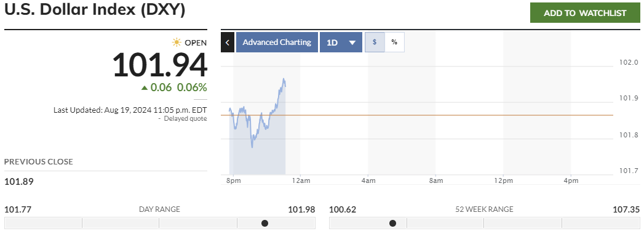The width and height of the screenshot is (644, 231).
Task: Click the 8pm time axis label
Action: point(233,181)
